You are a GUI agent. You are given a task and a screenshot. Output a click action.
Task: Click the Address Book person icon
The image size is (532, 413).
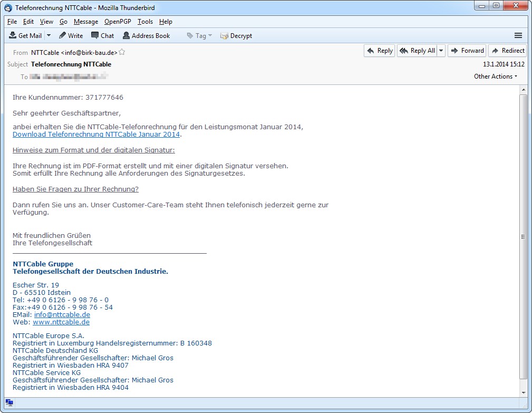126,35
